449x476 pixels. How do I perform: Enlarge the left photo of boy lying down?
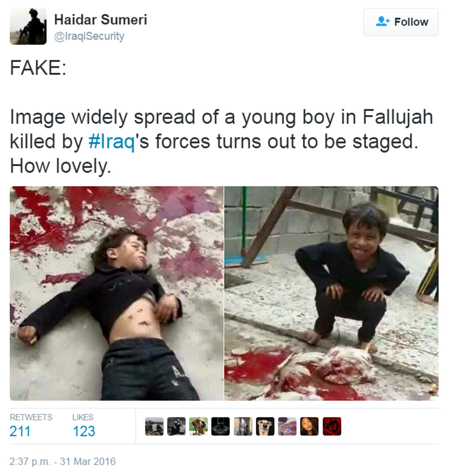(x=117, y=293)
